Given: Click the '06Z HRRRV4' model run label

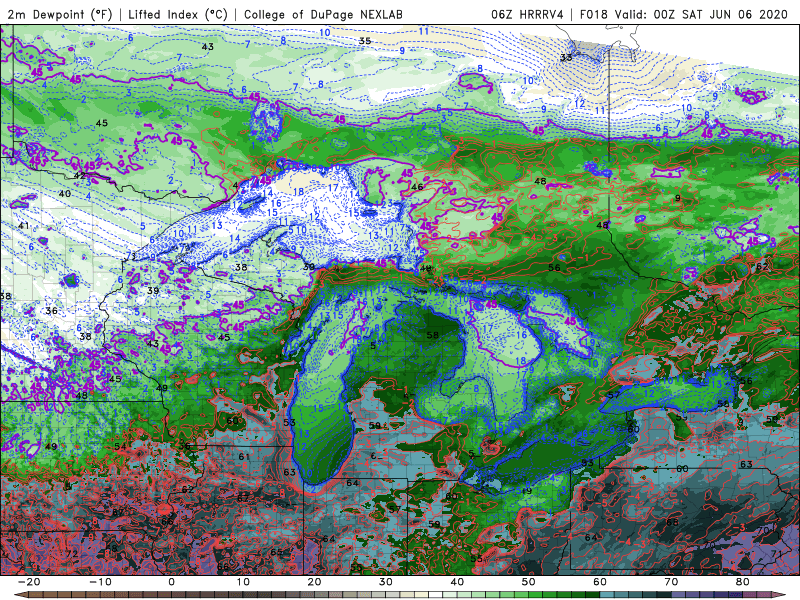Looking at the screenshot, I should (x=527, y=14).
